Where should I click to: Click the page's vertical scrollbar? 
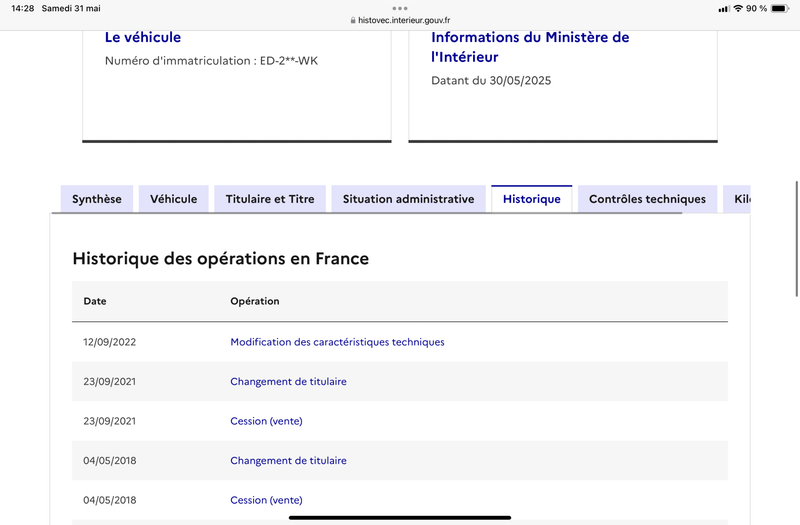click(796, 238)
